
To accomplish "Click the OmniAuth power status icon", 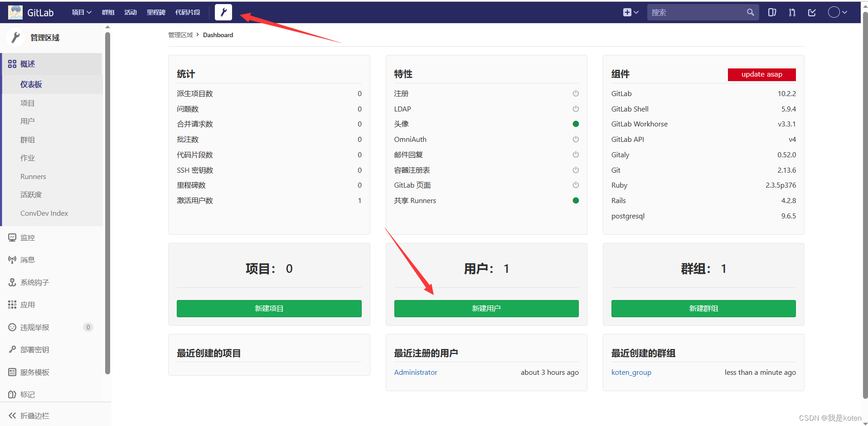I will (x=576, y=139).
